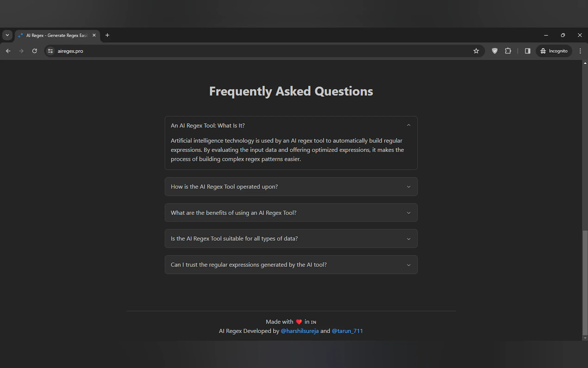The image size is (588, 368).
Task: Go back to the previous page
Action: pos(8,51)
